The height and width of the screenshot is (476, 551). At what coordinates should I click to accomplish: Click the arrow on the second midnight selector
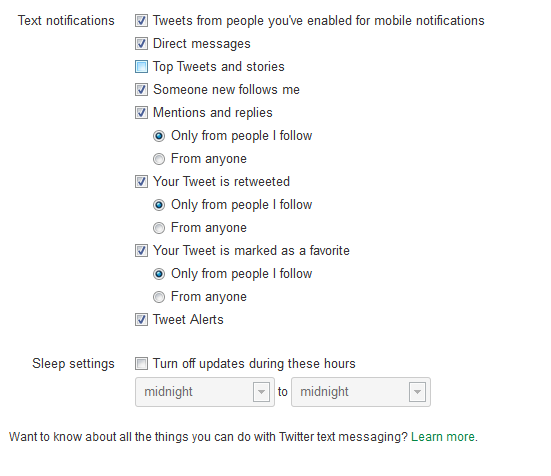click(x=417, y=392)
